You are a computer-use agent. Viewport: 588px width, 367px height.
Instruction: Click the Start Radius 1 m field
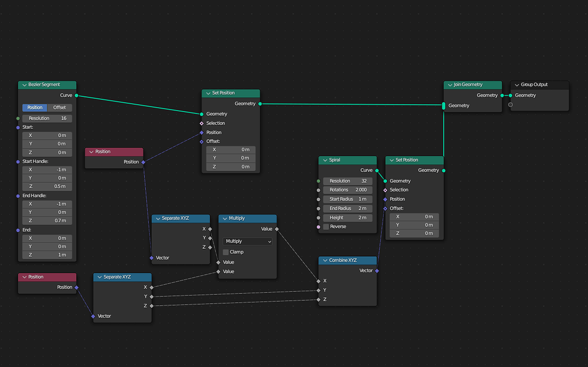pyautogui.click(x=348, y=199)
